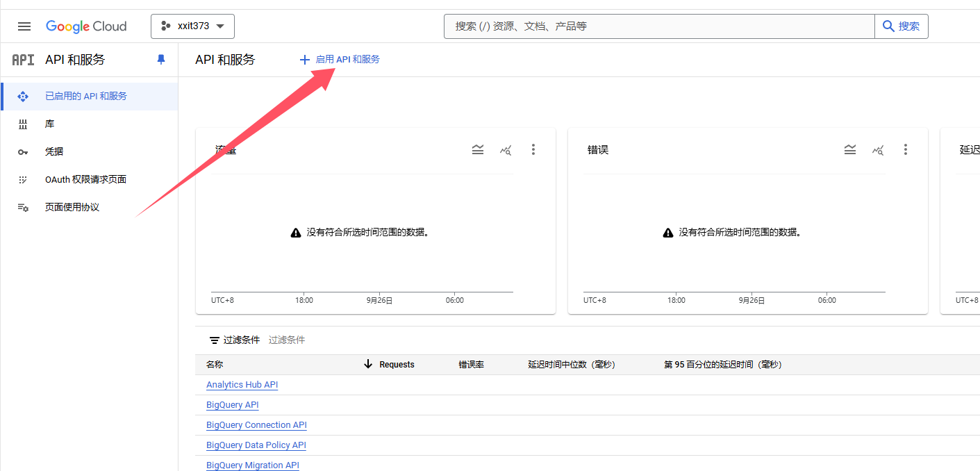The width and height of the screenshot is (980, 471).
Task: Open the BigQuery API link
Action: (232, 405)
